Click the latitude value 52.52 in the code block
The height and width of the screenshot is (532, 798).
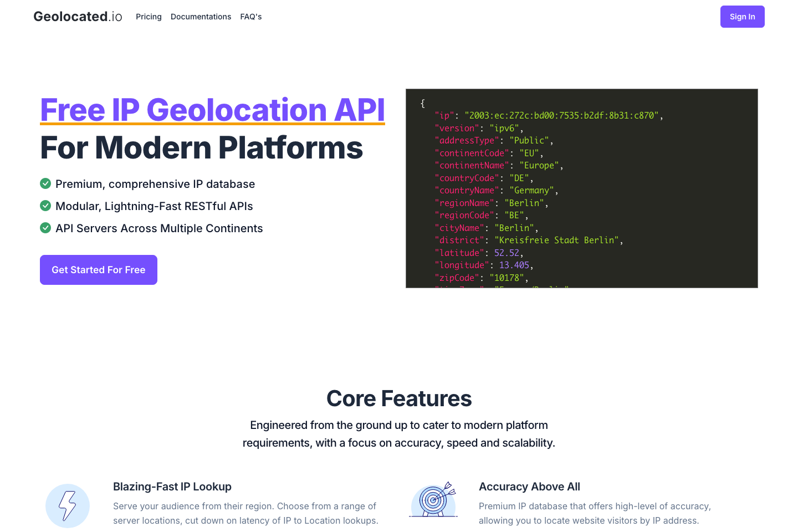click(507, 252)
